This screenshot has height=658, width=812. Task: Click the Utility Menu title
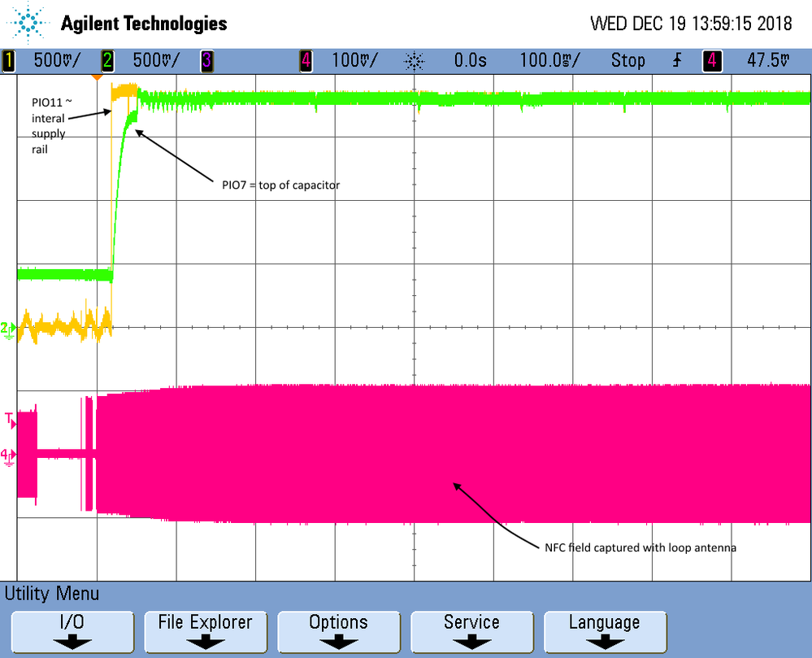tap(52, 593)
